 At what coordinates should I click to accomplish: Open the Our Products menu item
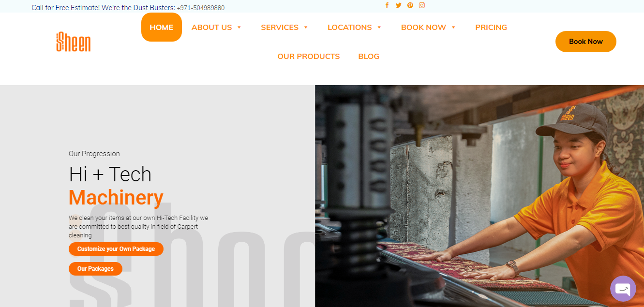309,56
